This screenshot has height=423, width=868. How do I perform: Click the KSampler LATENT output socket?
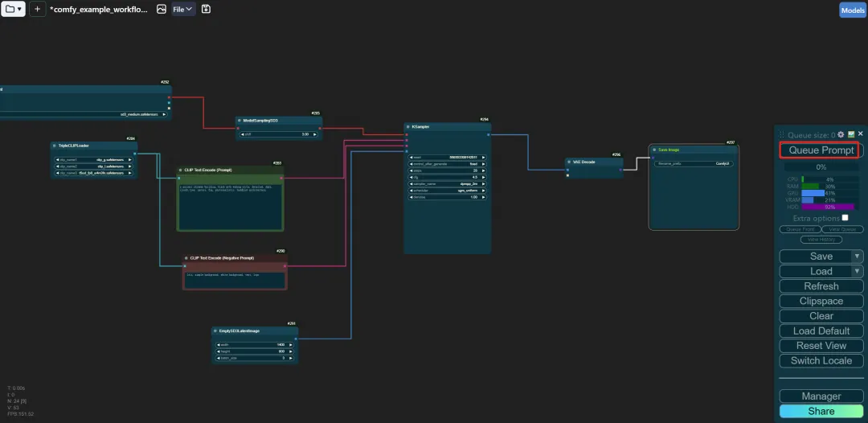pos(488,134)
